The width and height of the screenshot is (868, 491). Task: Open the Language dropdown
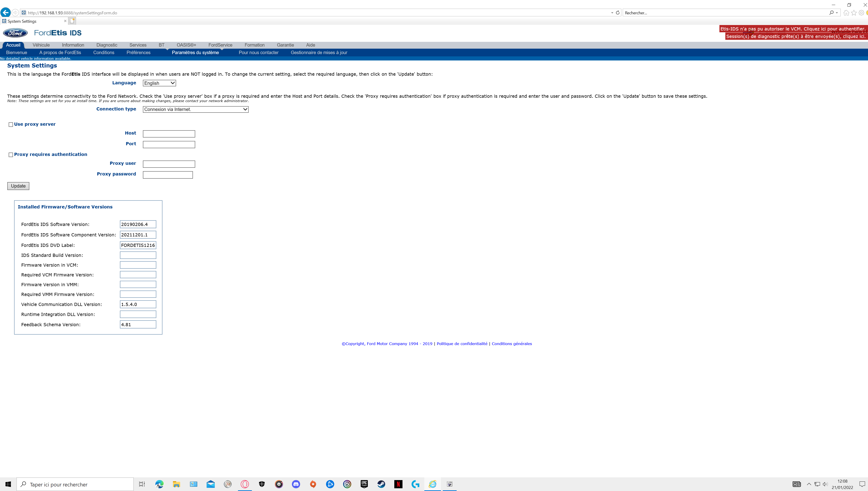pyautogui.click(x=159, y=83)
